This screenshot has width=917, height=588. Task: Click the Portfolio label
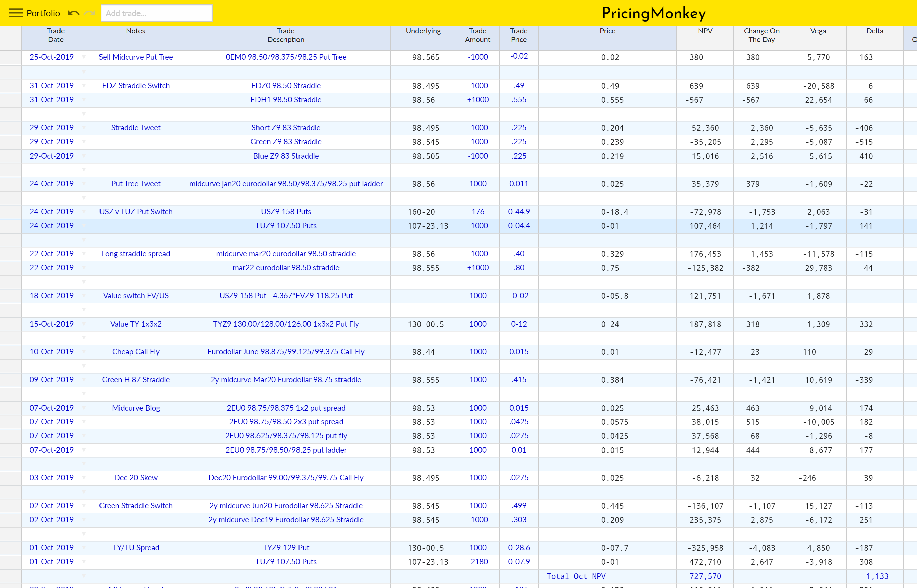pyautogui.click(x=43, y=13)
